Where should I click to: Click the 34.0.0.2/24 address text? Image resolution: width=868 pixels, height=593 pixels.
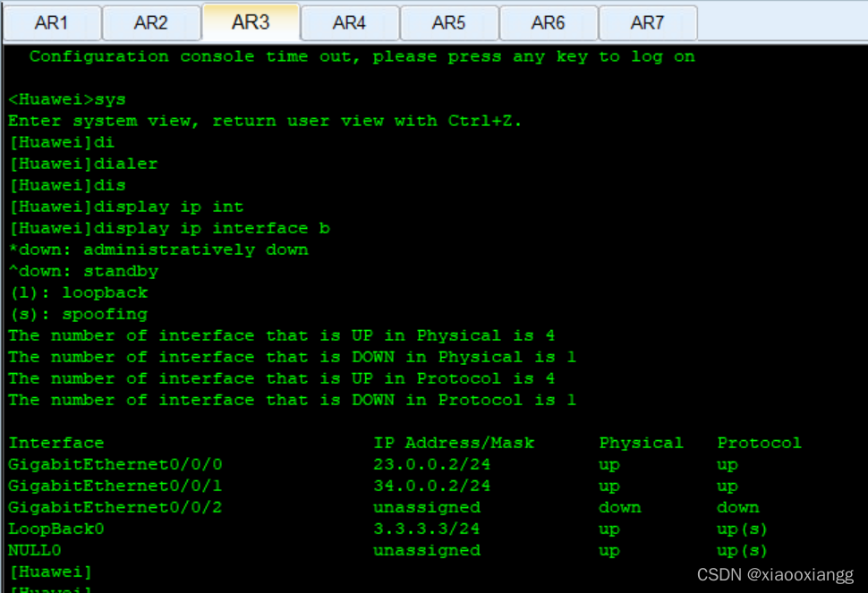coord(431,486)
